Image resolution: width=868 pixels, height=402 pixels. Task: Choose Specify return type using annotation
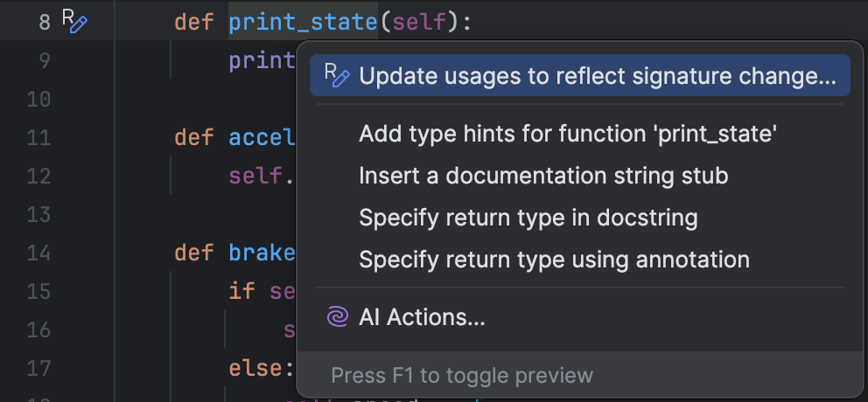554,260
